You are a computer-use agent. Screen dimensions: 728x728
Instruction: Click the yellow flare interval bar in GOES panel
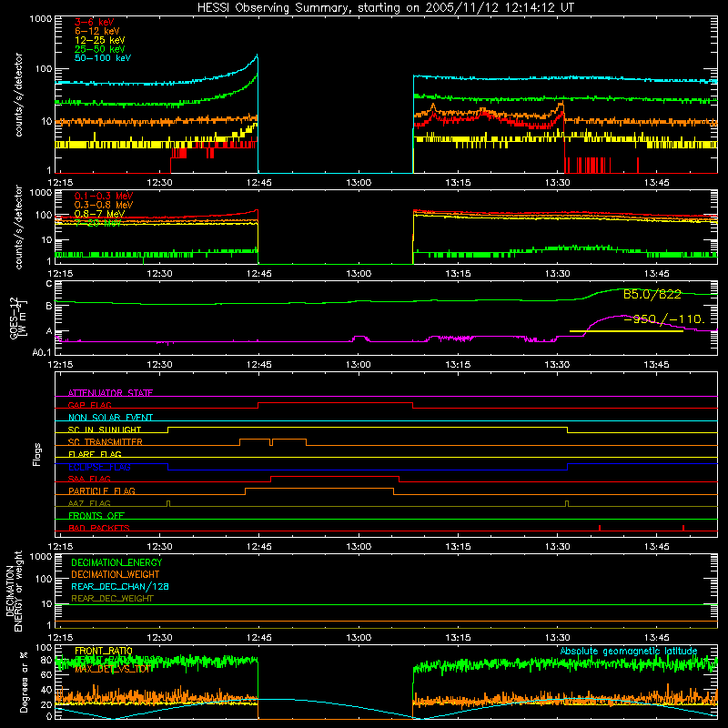(626, 331)
